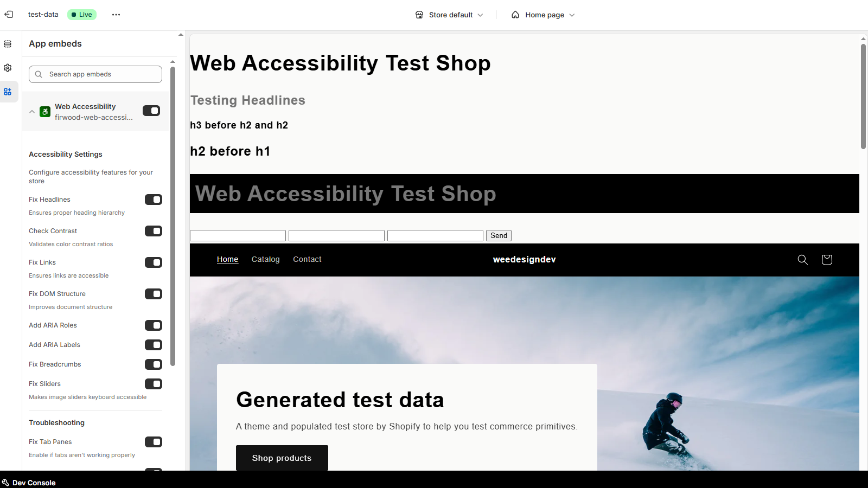Open the shopping cart icon

pos(826,260)
